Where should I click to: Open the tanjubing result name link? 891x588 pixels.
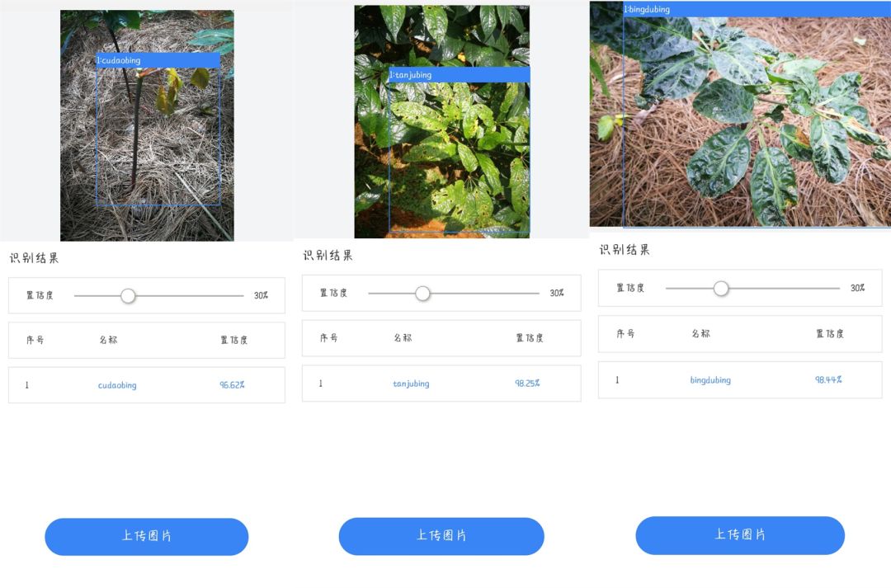pos(411,383)
